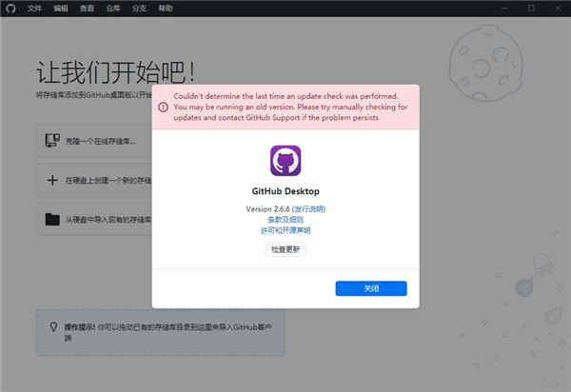Click the folder icon for importing existing repository
Image resolution: width=571 pixels, height=392 pixels.
52,219
